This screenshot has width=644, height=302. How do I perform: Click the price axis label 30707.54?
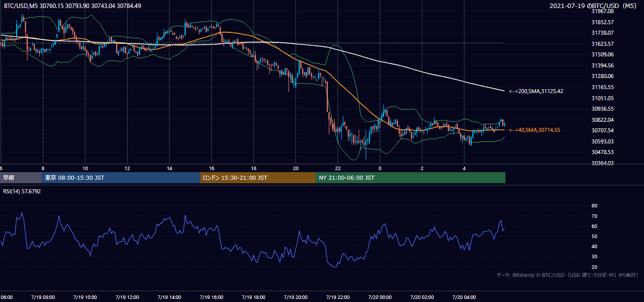point(603,130)
